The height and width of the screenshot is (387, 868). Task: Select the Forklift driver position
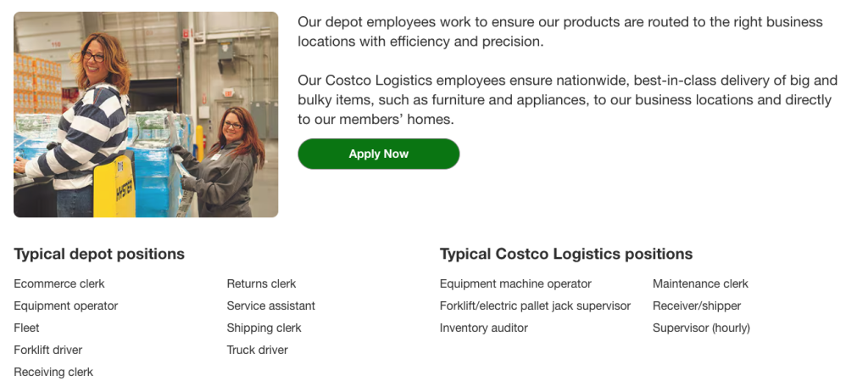point(48,350)
